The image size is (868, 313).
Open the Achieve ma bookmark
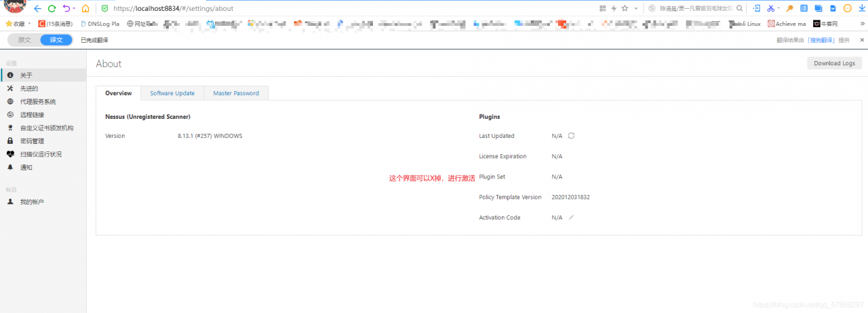(x=787, y=23)
